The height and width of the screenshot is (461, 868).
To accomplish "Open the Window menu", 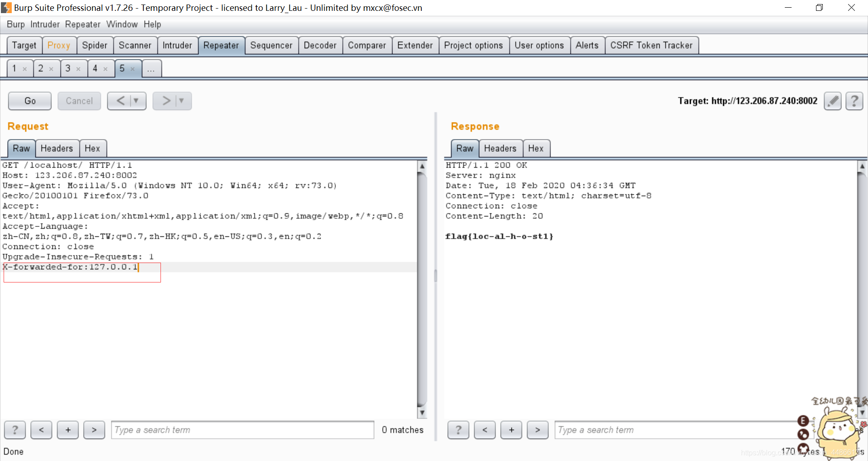I will tap(122, 24).
